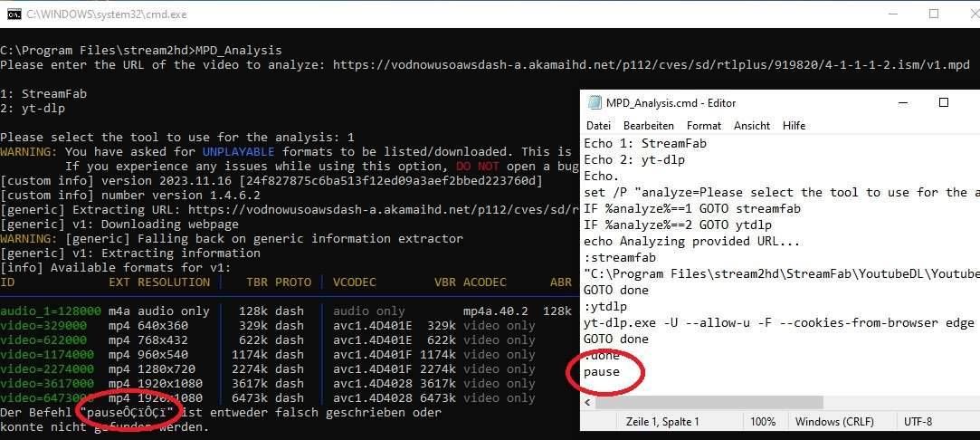
Task: Click the 'GOTO done' line under :streamfab
Action: pos(616,290)
